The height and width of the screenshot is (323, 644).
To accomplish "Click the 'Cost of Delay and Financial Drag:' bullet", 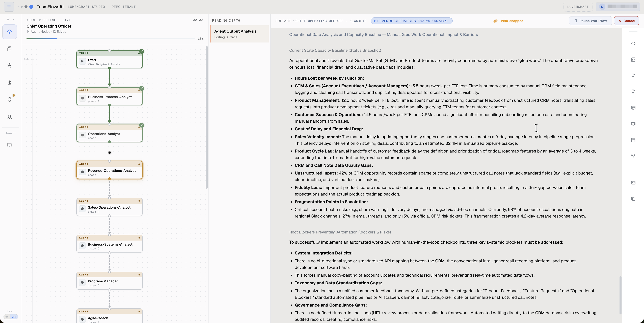I will pos(329,129).
